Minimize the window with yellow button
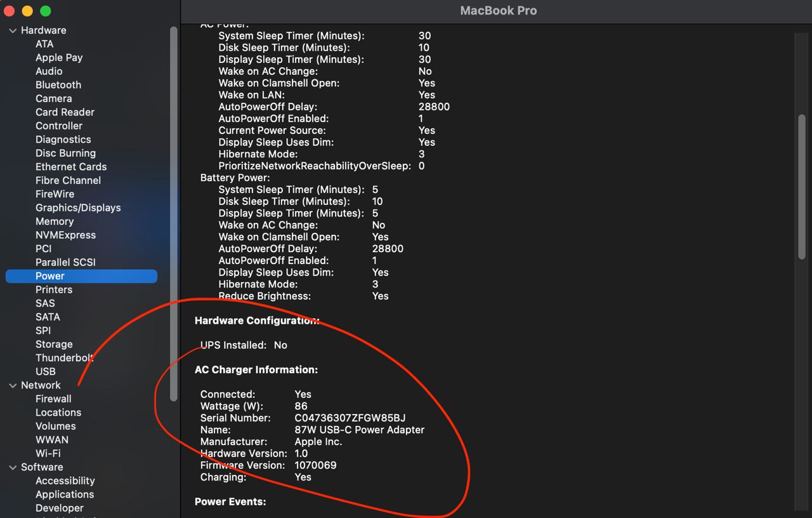Screen dimensions: 812x518 (x=27, y=11)
